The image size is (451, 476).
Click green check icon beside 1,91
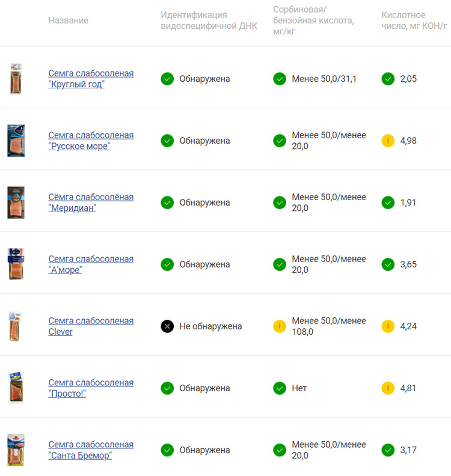click(388, 203)
